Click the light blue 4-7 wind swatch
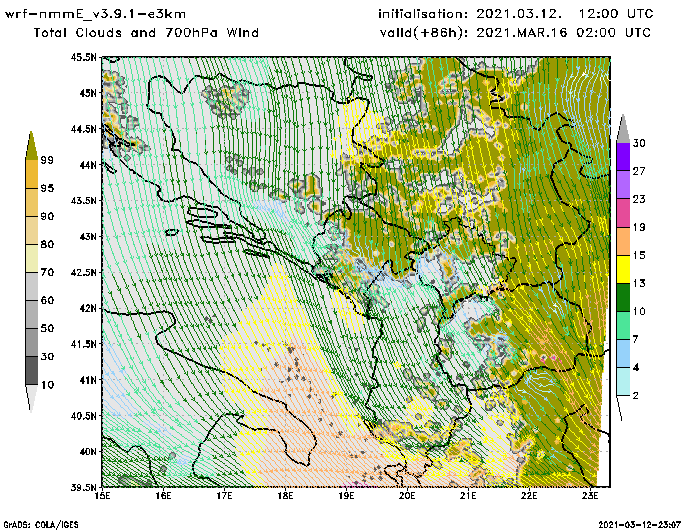 623,353
